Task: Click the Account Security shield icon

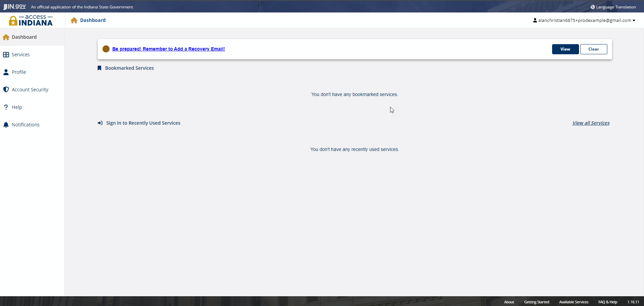Action: click(x=6, y=90)
